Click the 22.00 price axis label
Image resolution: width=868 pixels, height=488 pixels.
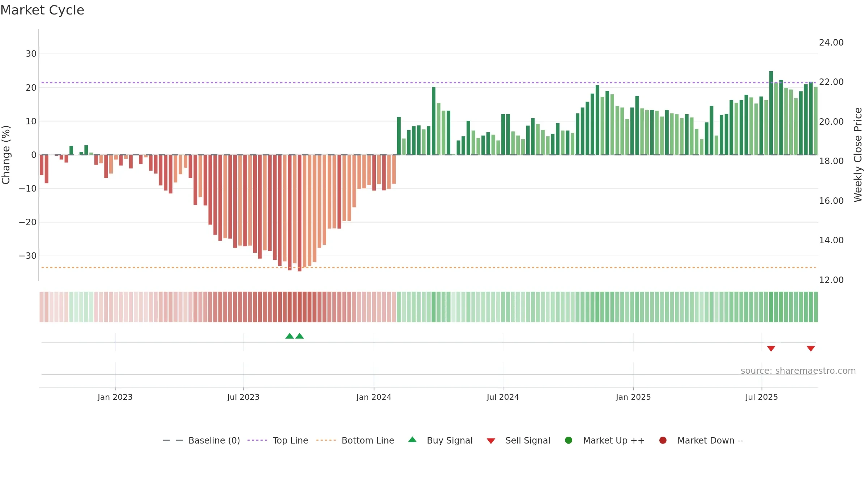pos(831,82)
